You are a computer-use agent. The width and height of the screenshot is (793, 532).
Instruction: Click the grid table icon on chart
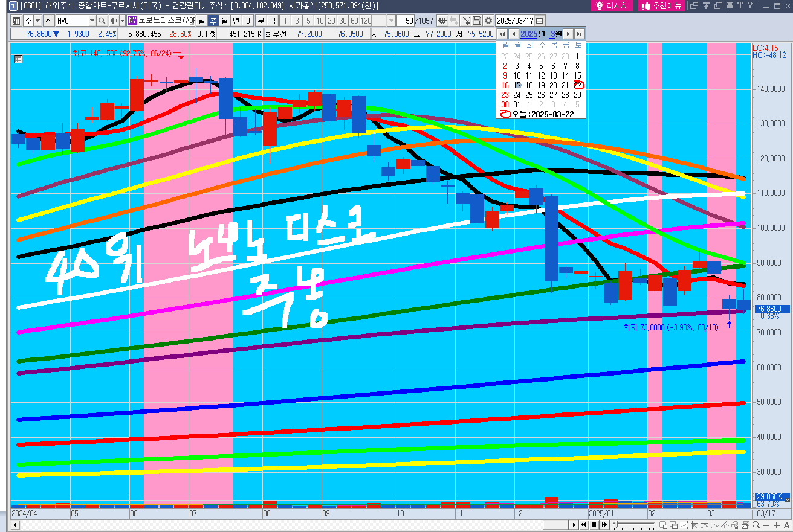tap(18, 59)
